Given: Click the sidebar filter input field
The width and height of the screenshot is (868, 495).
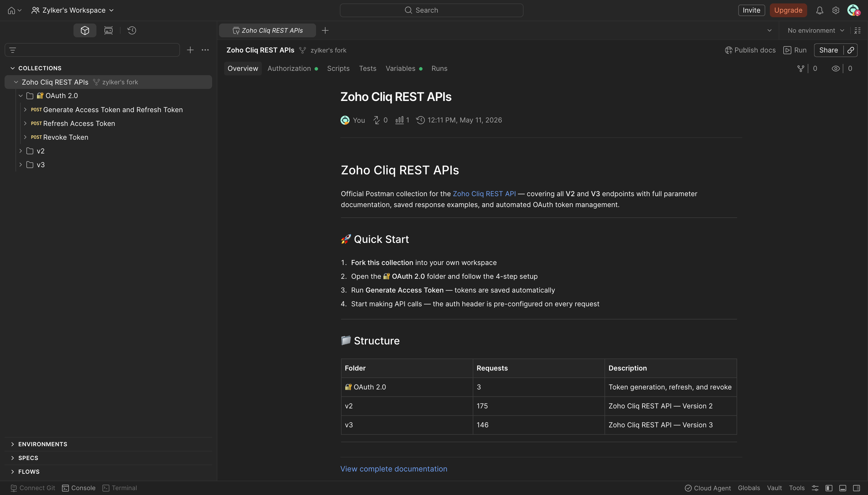Looking at the screenshot, I should coord(92,50).
